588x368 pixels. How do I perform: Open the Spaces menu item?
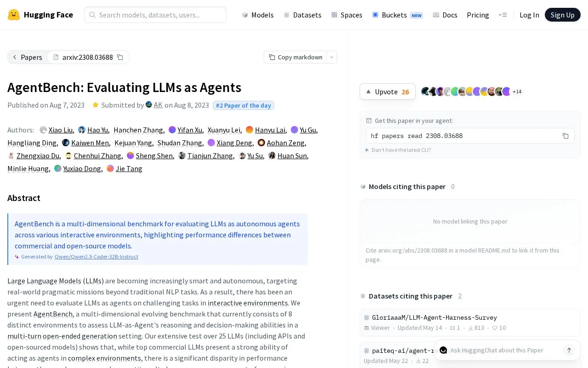[347, 15]
